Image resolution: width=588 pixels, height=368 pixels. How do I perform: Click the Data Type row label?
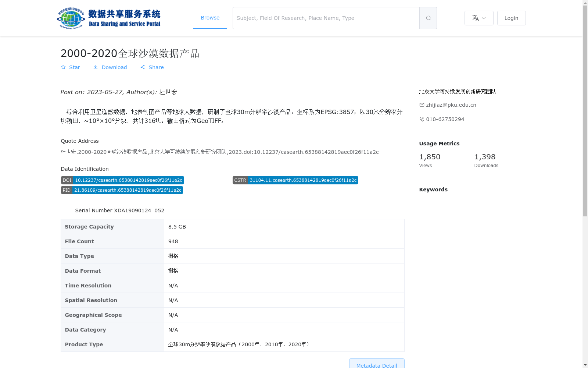pyautogui.click(x=79, y=256)
